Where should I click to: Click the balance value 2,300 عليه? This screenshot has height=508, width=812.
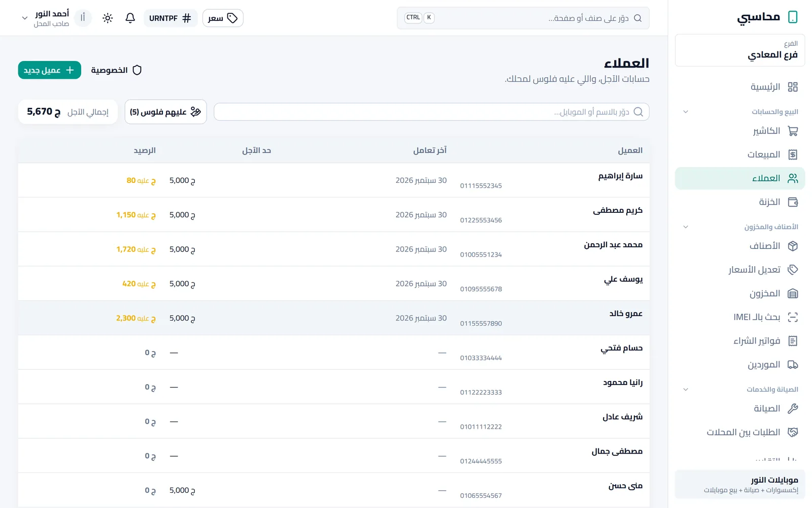(136, 318)
